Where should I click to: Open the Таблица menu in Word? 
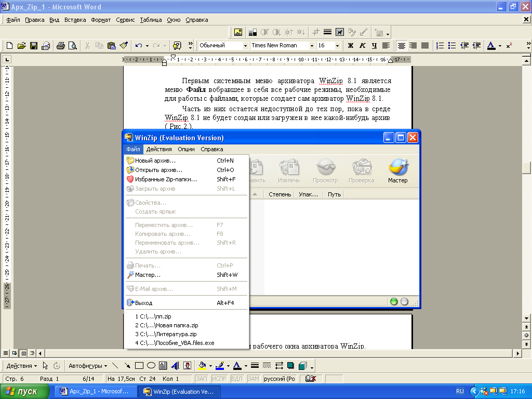(151, 20)
